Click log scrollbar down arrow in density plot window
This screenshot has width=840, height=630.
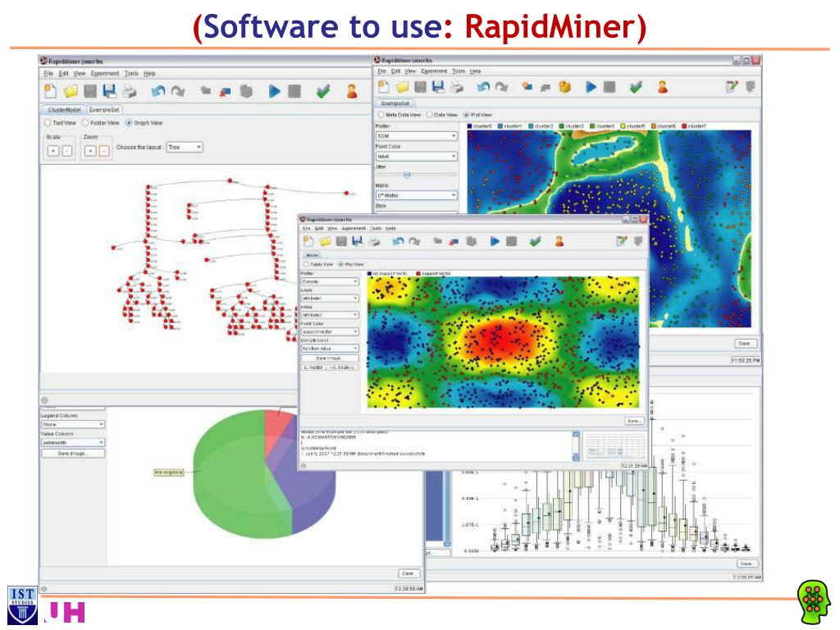pos(576,458)
